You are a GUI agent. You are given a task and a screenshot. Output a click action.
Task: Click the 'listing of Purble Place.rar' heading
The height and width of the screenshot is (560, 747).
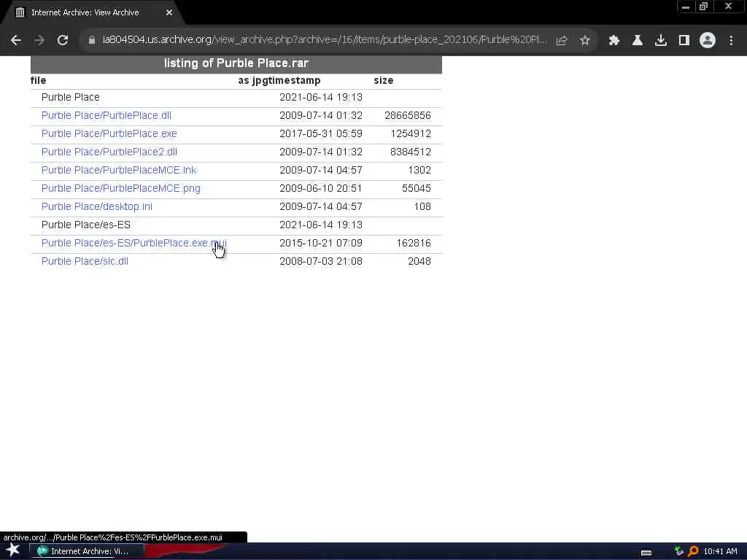click(x=236, y=63)
